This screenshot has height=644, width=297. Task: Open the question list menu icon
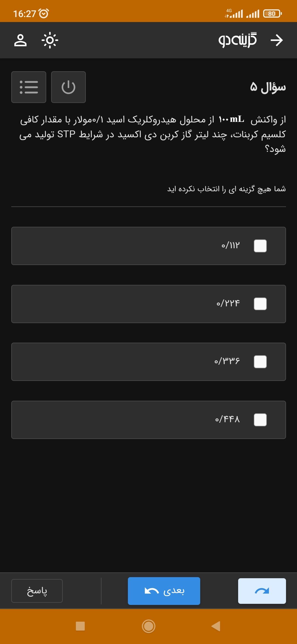tap(29, 87)
